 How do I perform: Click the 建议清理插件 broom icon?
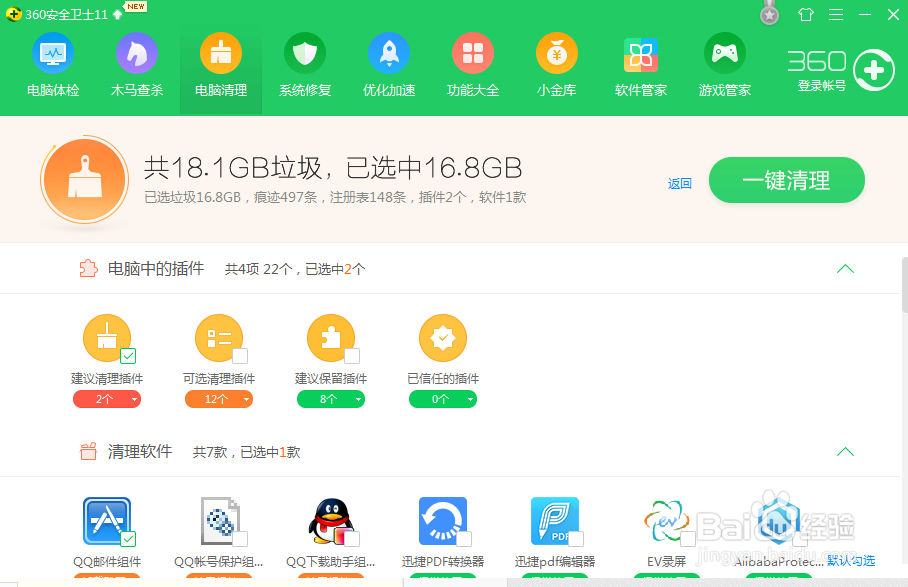107,338
